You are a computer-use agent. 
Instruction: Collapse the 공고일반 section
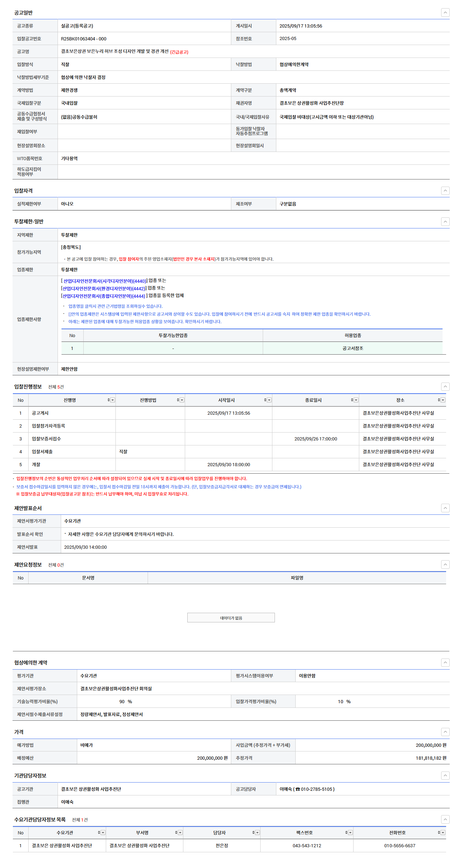click(445, 13)
